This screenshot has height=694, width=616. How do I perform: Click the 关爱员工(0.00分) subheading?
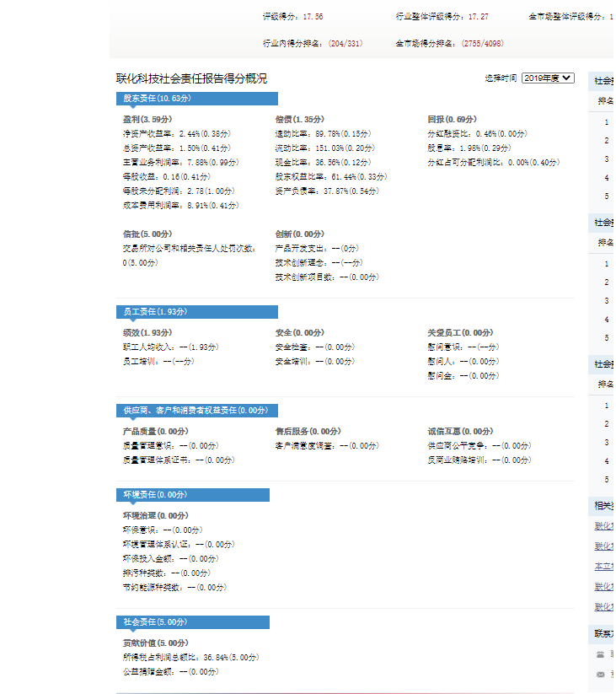[460, 332]
